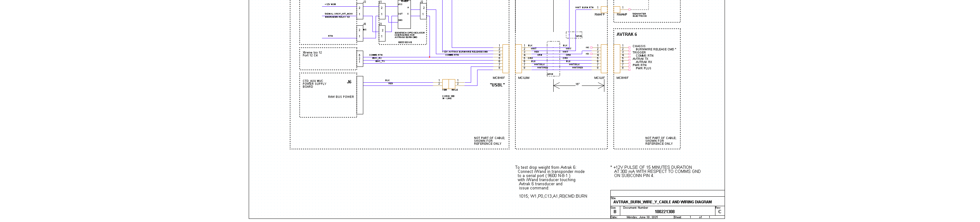980x222 pixels.
Task: Click the 'SEAWATER ELECTRODE' label
Action: point(640,15)
